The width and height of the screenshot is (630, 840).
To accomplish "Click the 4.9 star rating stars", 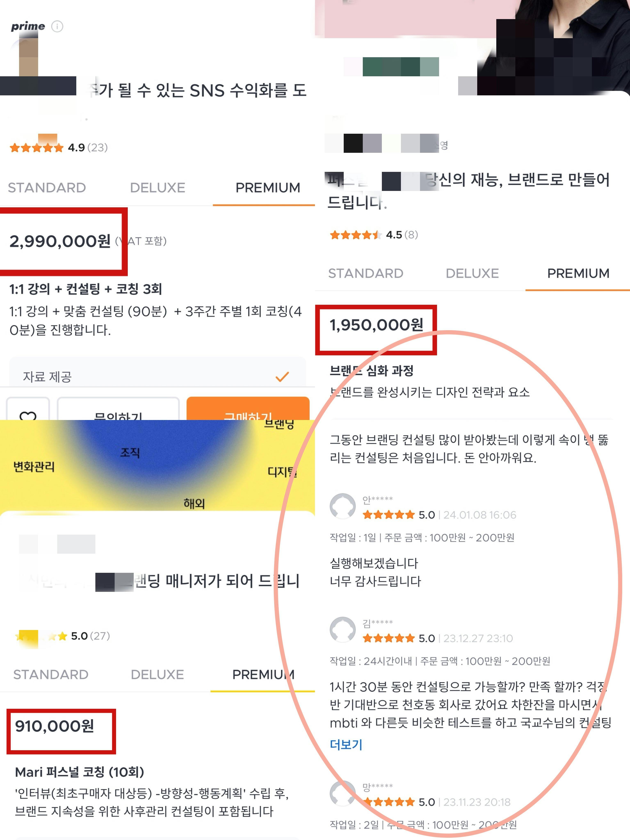I will coord(37,148).
